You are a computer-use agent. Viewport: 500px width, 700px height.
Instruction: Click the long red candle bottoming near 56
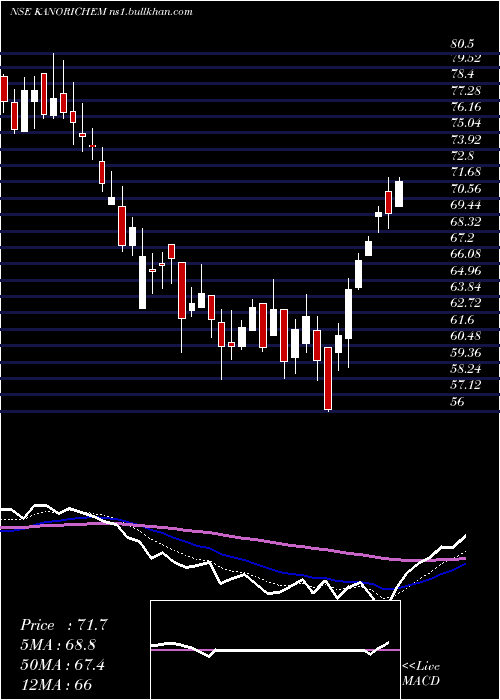328,378
